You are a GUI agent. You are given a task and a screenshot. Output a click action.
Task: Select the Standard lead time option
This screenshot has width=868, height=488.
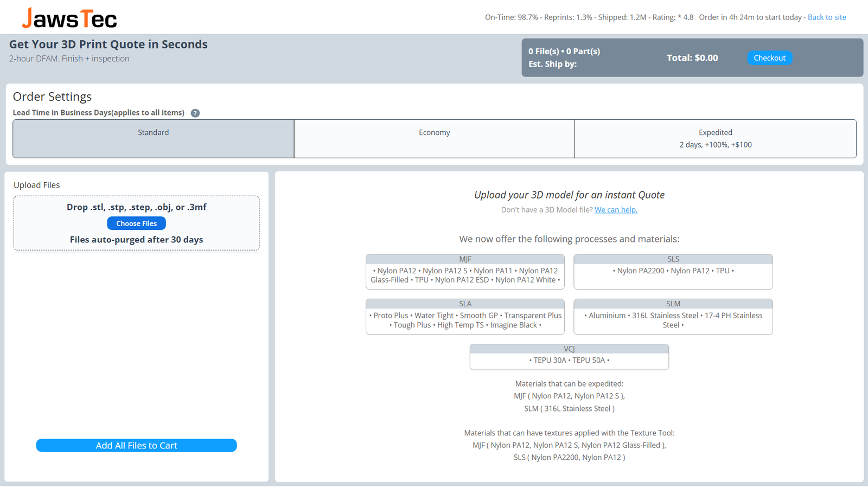point(154,139)
